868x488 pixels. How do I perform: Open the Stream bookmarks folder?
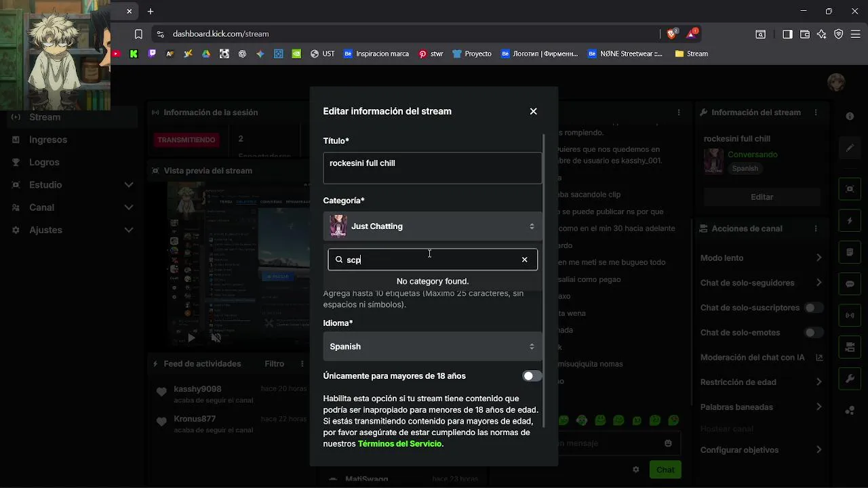(x=692, y=54)
